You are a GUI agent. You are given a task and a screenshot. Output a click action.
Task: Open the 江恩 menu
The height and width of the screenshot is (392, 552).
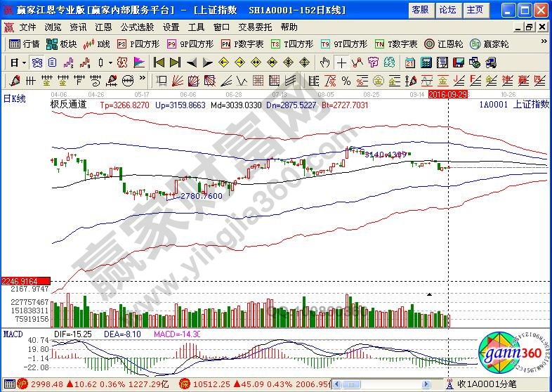(103, 27)
